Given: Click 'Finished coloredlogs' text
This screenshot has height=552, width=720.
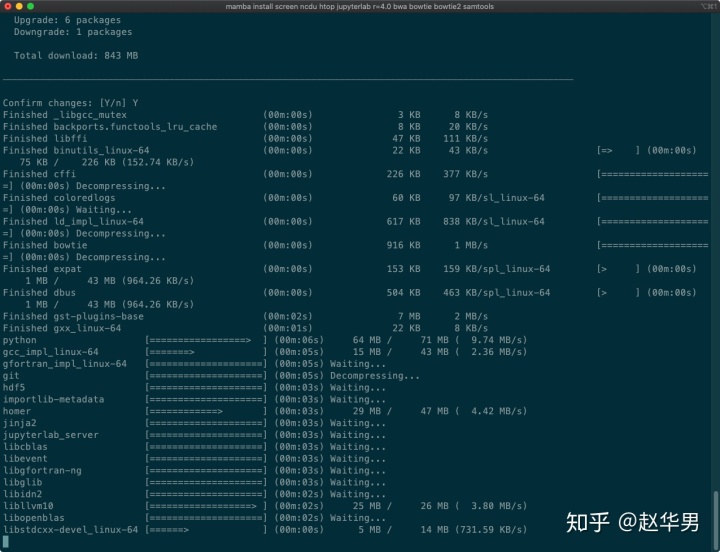Looking at the screenshot, I should pyautogui.click(x=59, y=198).
